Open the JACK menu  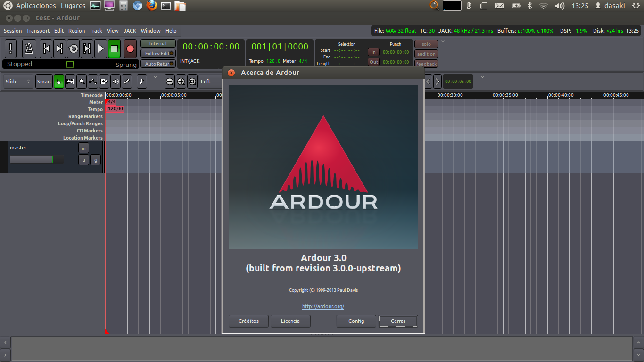[130, 31]
